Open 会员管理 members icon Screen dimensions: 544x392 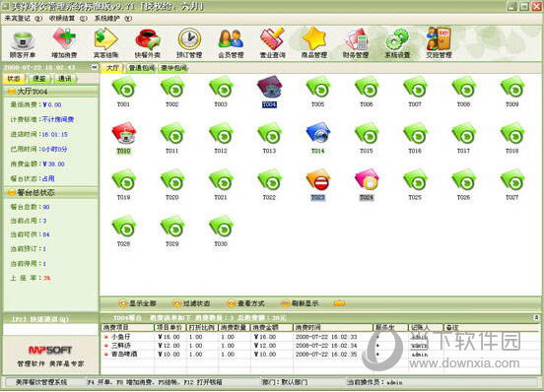231,43
